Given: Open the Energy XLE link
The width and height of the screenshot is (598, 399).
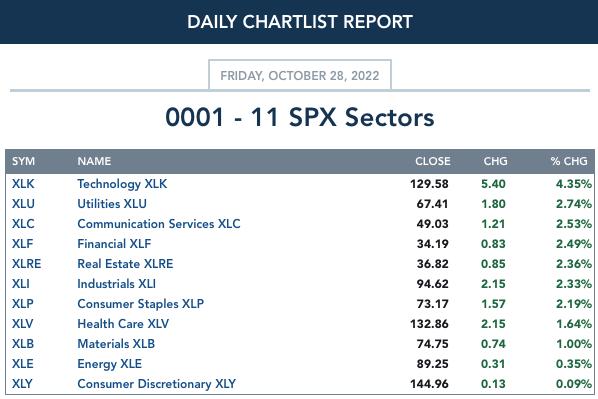Looking at the screenshot, I should [109, 364].
